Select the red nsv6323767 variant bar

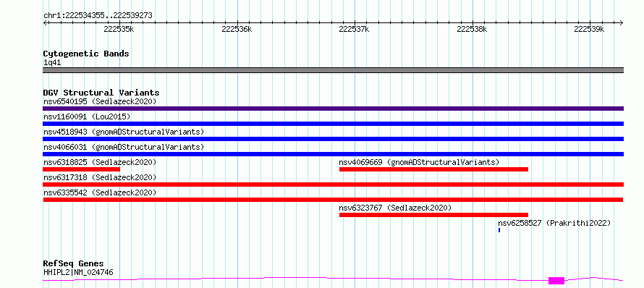click(433, 215)
